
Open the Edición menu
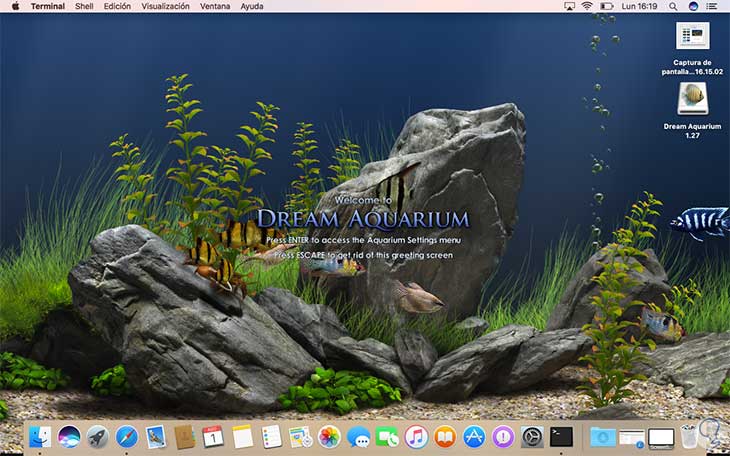click(117, 6)
